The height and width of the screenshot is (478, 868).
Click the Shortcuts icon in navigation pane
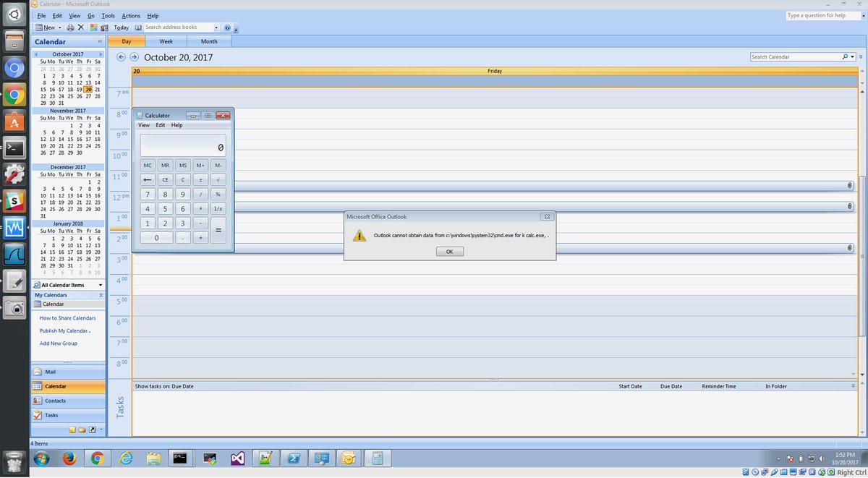pyautogui.click(x=92, y=430)
